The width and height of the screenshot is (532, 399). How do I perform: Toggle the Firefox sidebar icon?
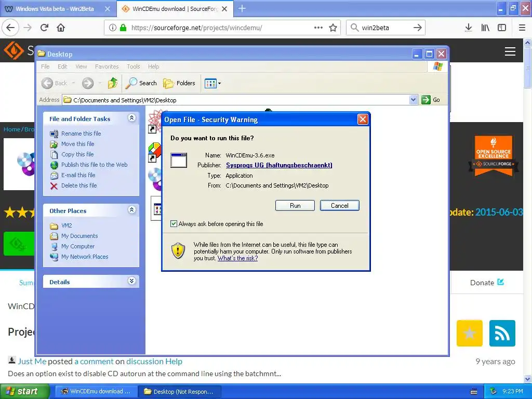click(x=502, y=28)
